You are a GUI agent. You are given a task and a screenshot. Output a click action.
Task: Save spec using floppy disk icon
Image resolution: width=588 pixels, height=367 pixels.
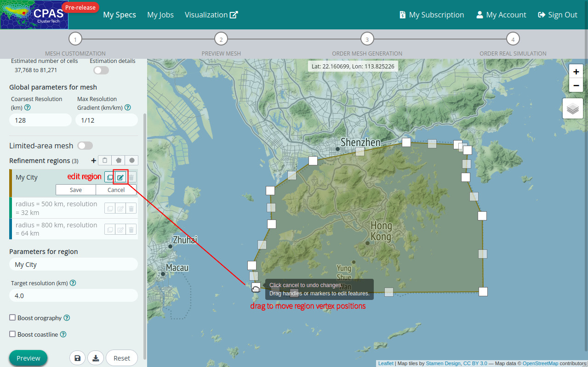[x=77, y=358]
